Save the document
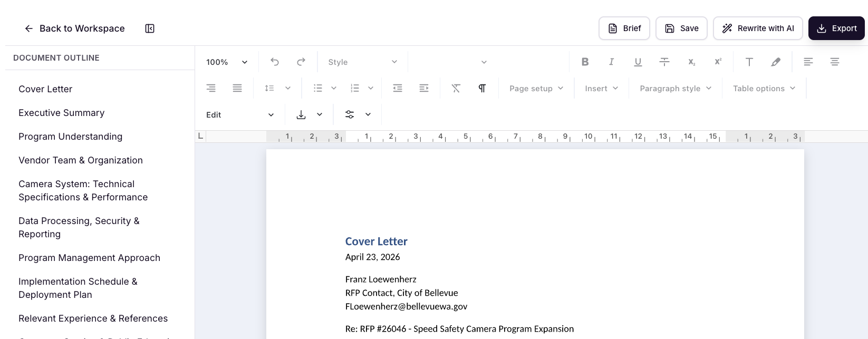Screen dimensions: 868x339 [681, 28]
